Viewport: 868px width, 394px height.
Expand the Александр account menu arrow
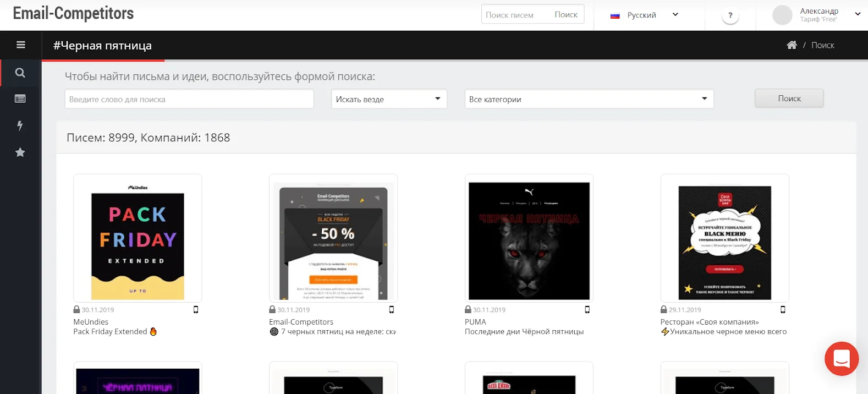tap(858, 14)
